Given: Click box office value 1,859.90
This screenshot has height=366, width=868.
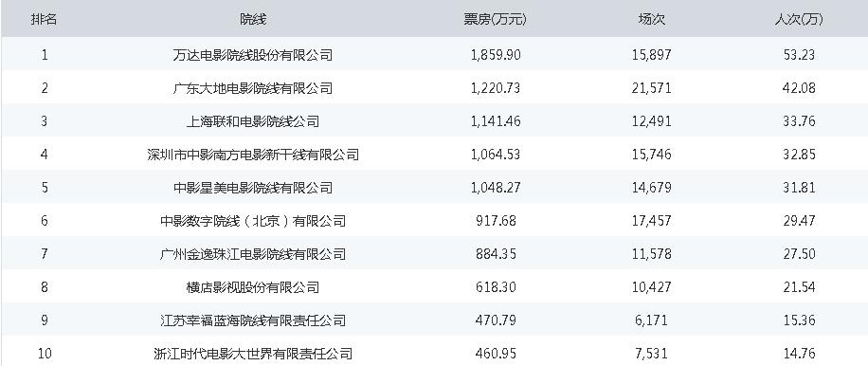Looking at the screenshot, I should pyautogui.click(x=496, y=55).
